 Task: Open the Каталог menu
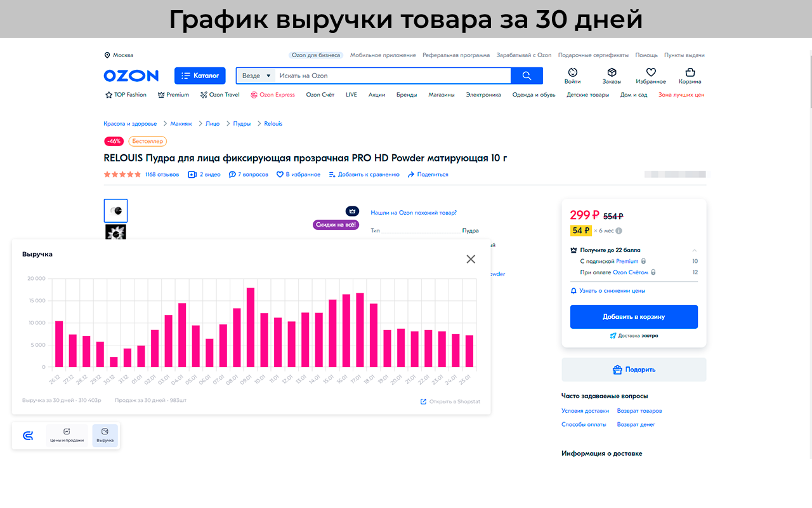point(200,76)
